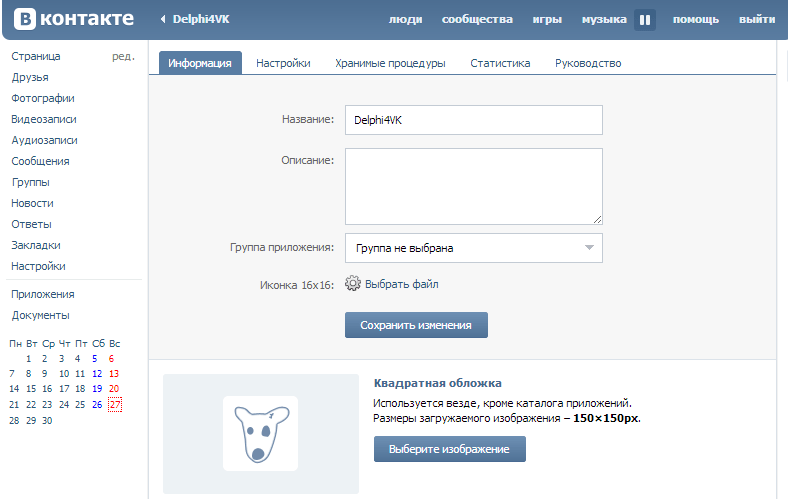This screenshot has height=499, width=788.
Task: Open the Статистика tab
Action: click(x=500, y=63)
